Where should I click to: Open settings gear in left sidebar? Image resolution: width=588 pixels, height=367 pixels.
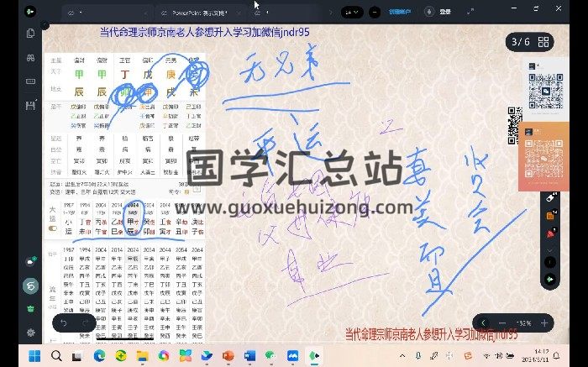(31, 332)
